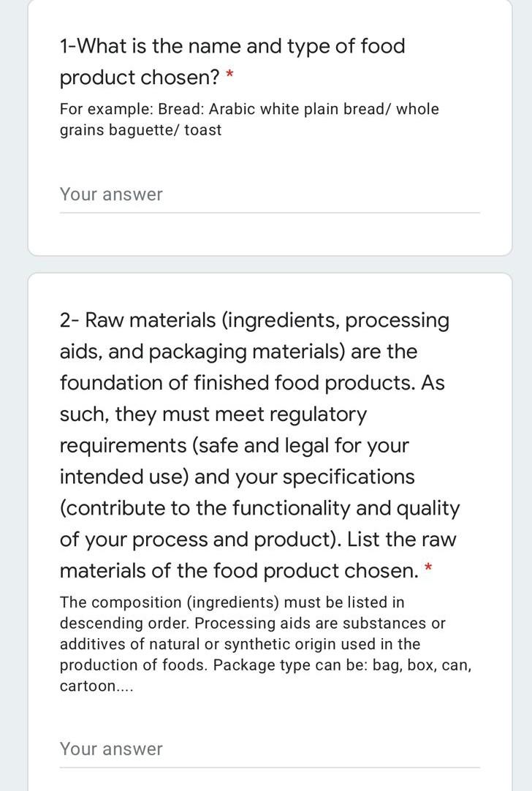Select the hint line 'For example: Bread: Arabic white plain bread/ whole'
The image size is (532, 791).
249,109
